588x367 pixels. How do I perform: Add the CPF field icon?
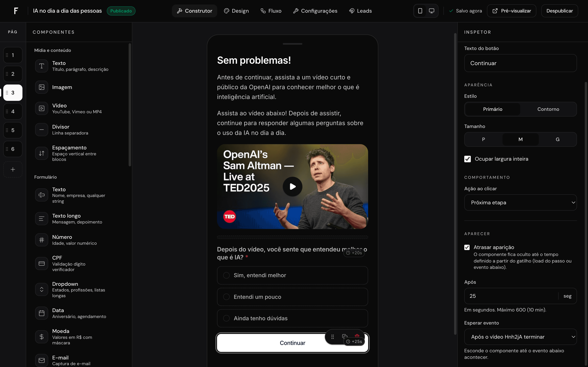pos(41,263)
